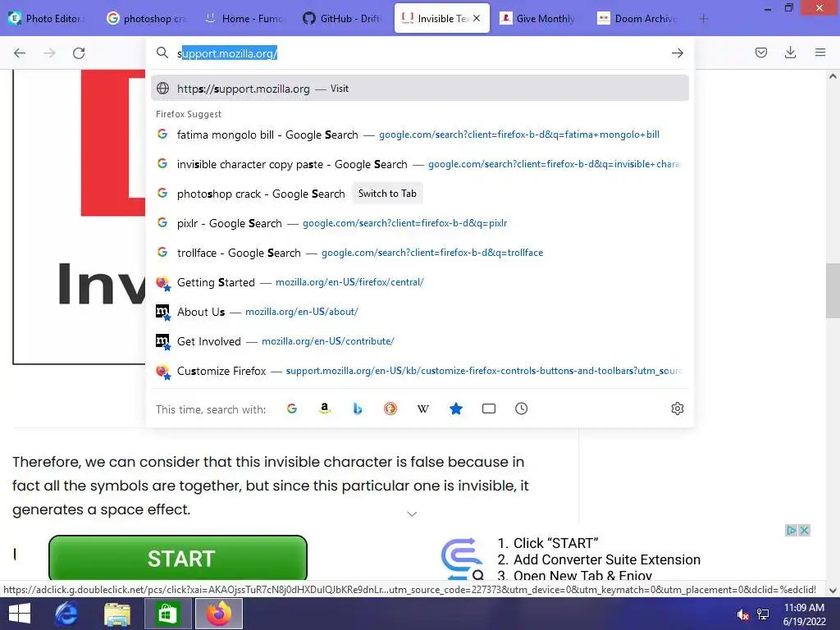Open a new tab with plus
This screenshot has width=840, height=630.
point(704,19)
